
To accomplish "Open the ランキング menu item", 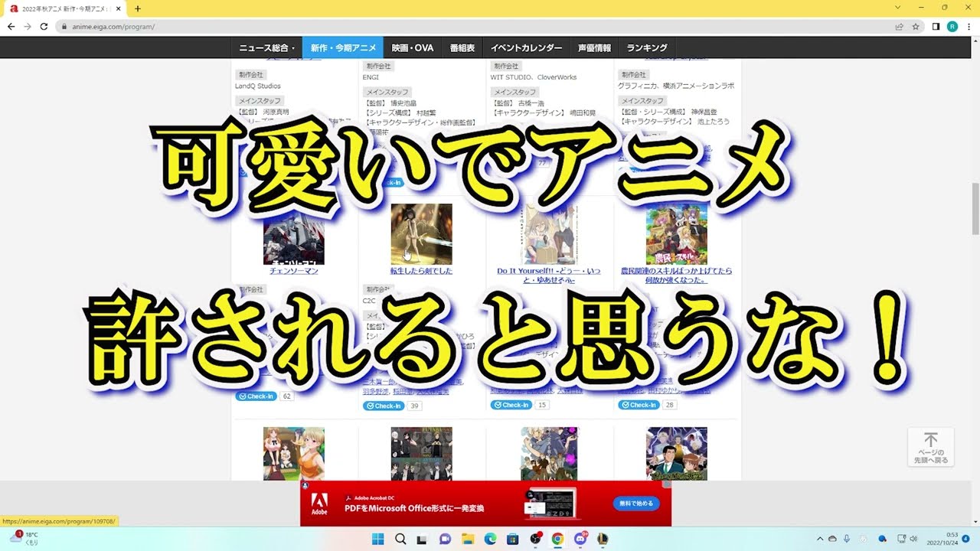I will pos(647,47).
